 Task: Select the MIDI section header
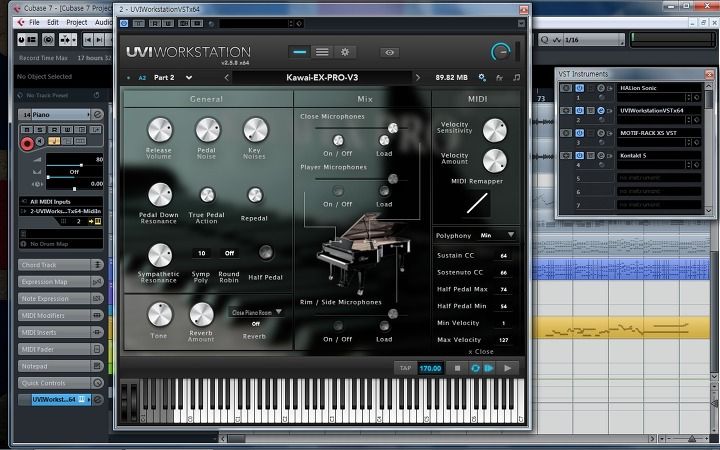[477, 99]
